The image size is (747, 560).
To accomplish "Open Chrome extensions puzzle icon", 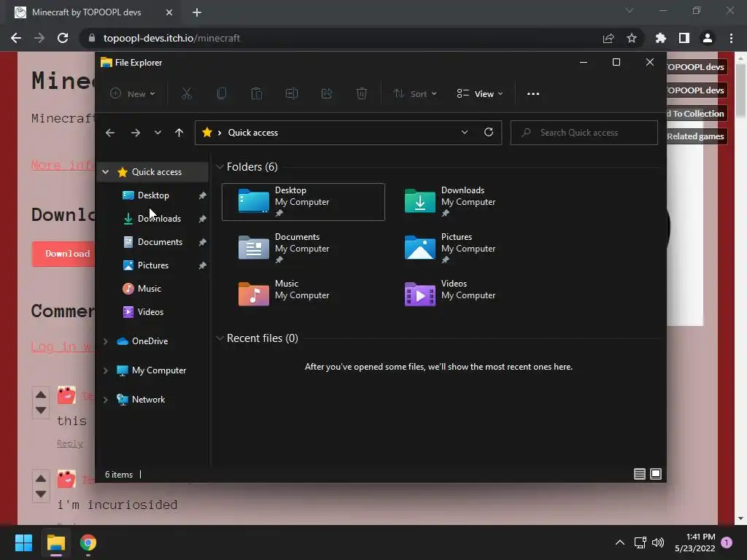I will 660,38.
